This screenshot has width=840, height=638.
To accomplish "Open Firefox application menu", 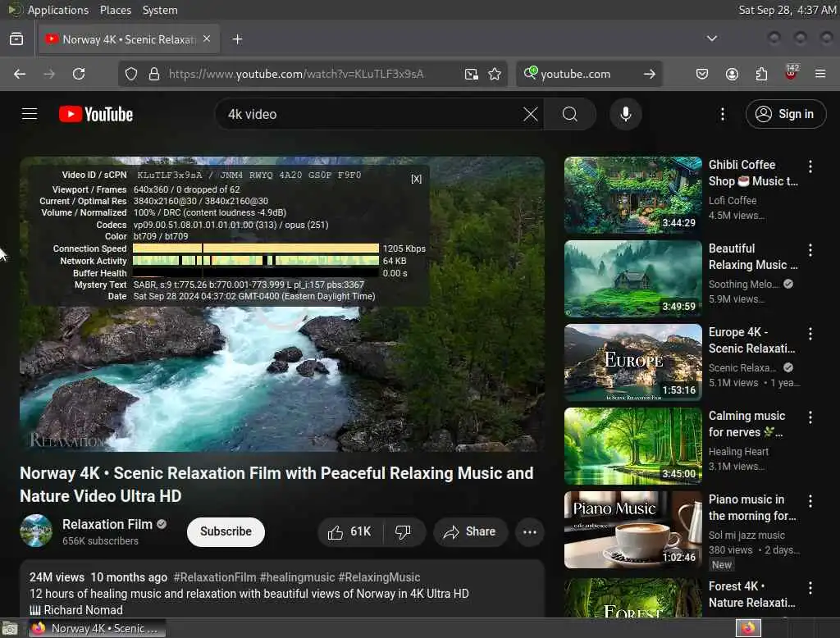I will 820,74.
